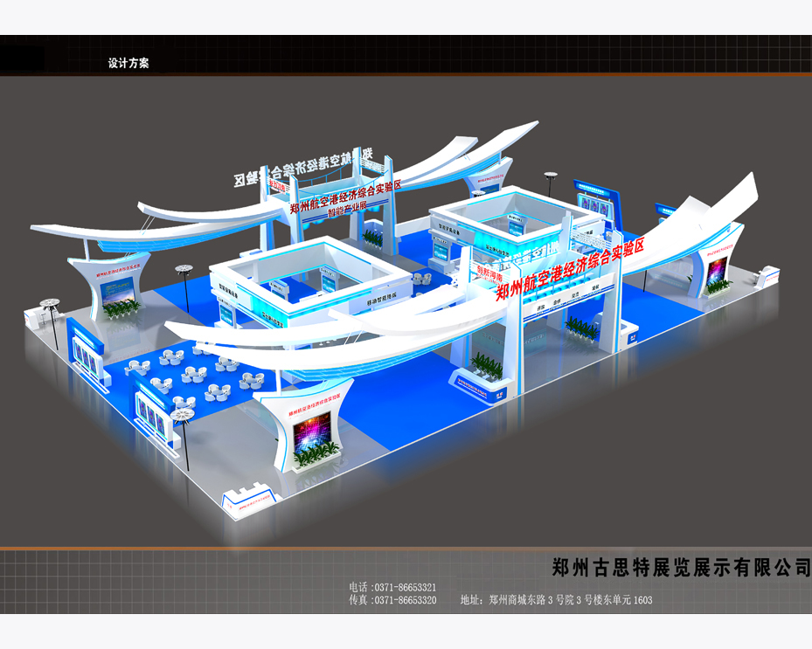Select the phone line "电话:0371-86653321"
Screen dimensions: 812x649
pos(392,587)
